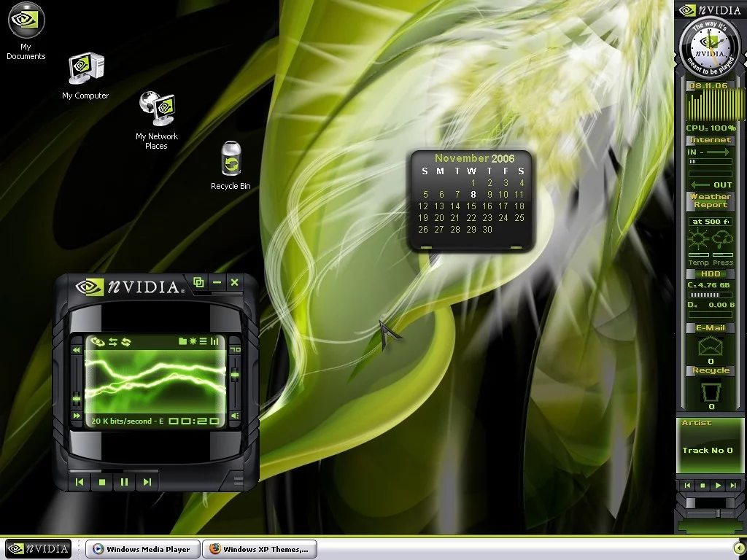
Task: Open the My Computer desktop icon
Action: click(x=85, y=71)
